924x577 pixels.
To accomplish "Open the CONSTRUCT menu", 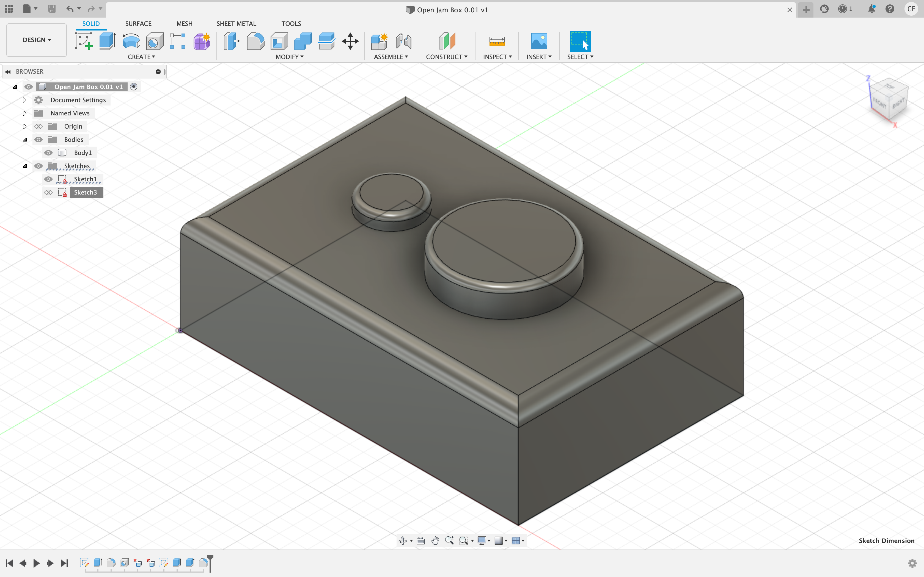I will point(446,57).
